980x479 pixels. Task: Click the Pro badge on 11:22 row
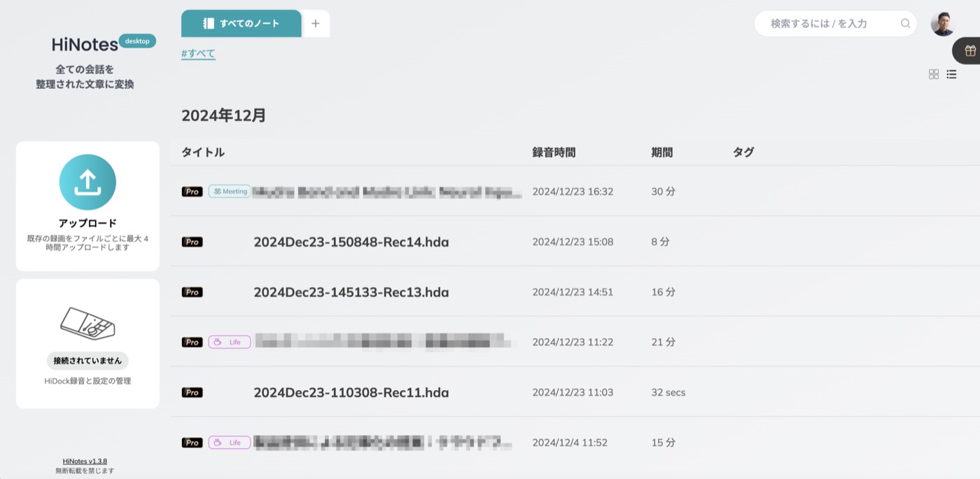[192, 342]
